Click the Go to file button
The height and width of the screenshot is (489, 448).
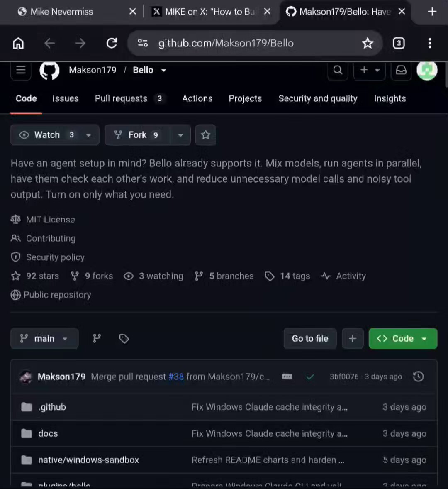pyautogui.click(x=310, y=338)
